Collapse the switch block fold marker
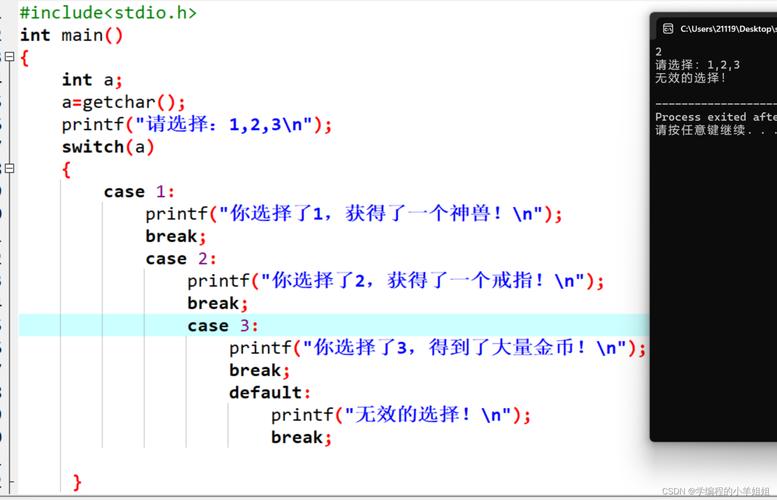This screenshot has width=777, height=500. click(x=9, y=168)
